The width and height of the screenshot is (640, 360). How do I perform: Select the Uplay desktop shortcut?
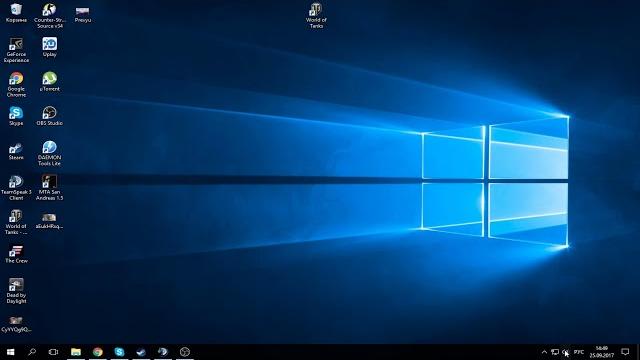pos(49,47)
